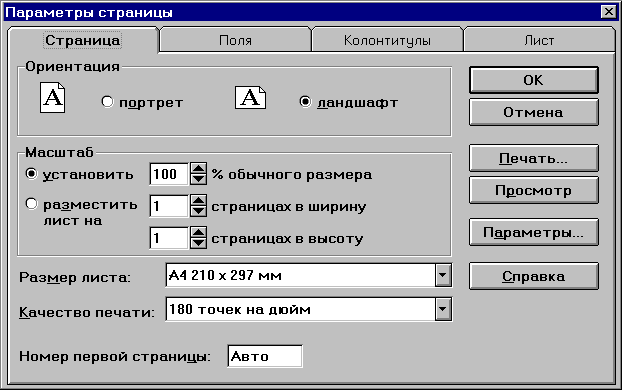
Task: Click the pages in height input field
Action: pyautogui.click(x=169, y=238)
